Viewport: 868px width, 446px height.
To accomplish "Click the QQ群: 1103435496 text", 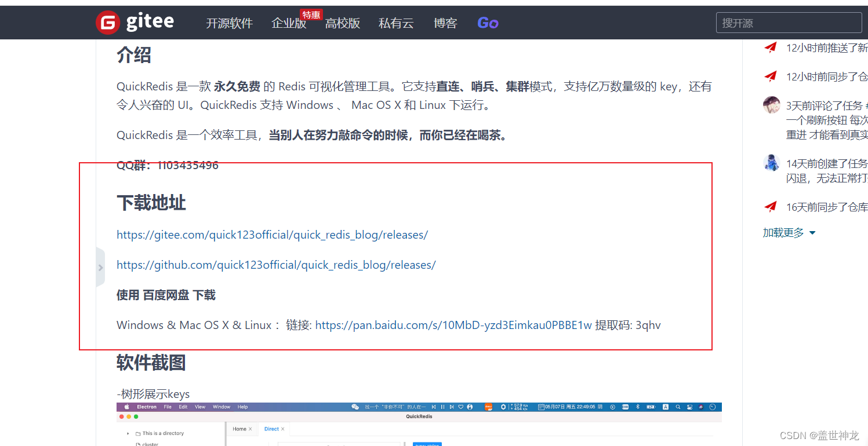I will pyautogui.click(x=168, y=165).
